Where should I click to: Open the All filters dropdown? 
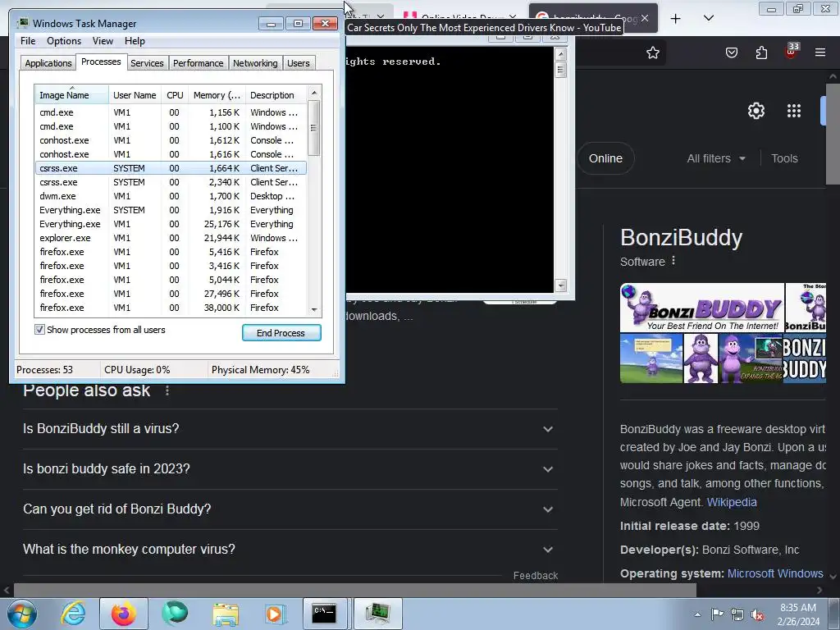tap(716, 158)
